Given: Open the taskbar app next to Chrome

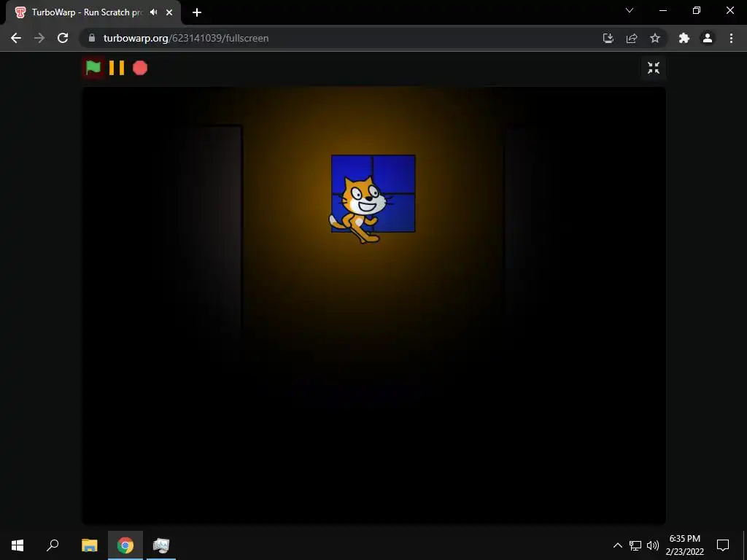Looking at the screenshot, I should coord(161,545).
